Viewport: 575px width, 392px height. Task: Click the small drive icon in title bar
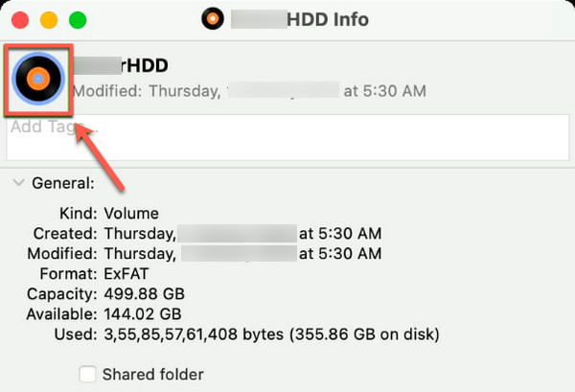pos(214,18)
